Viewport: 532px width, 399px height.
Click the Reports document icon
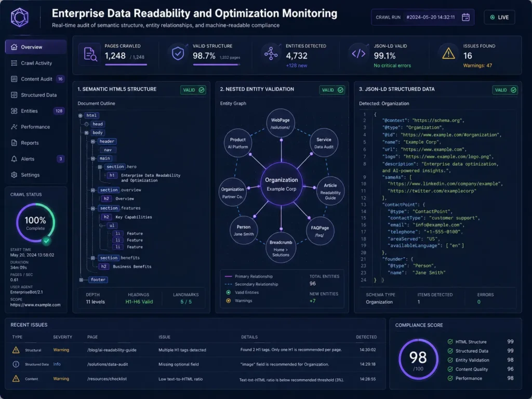pyautogui.click(x=14, y=143)
